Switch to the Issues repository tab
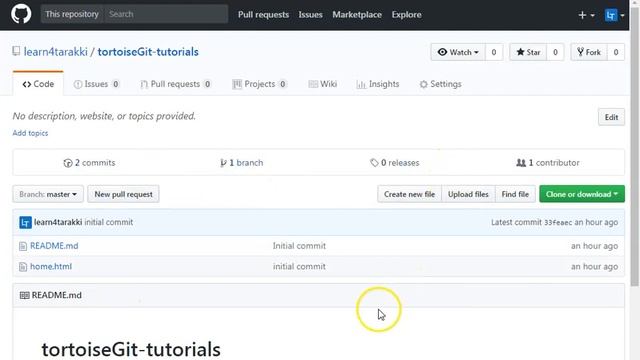 (x=97, y=84)
